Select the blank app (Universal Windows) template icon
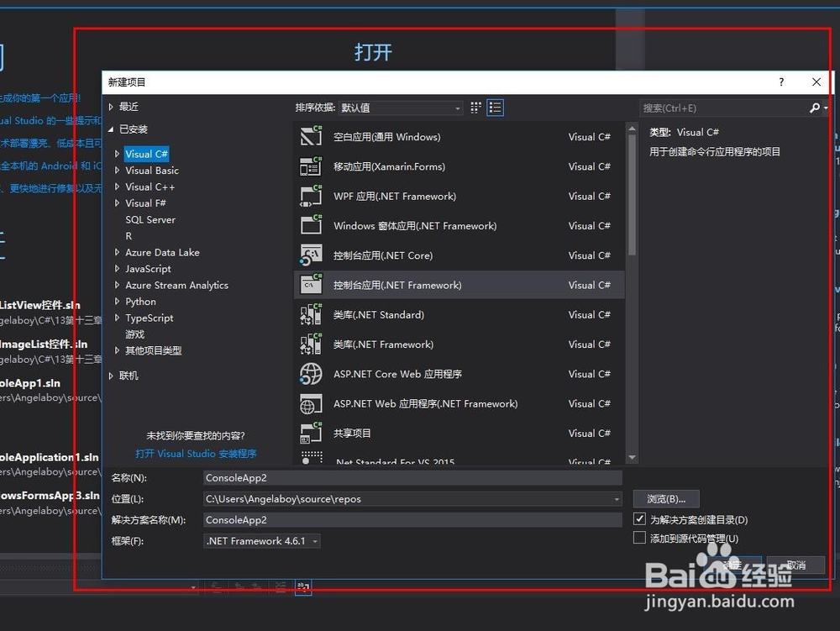 311,136
